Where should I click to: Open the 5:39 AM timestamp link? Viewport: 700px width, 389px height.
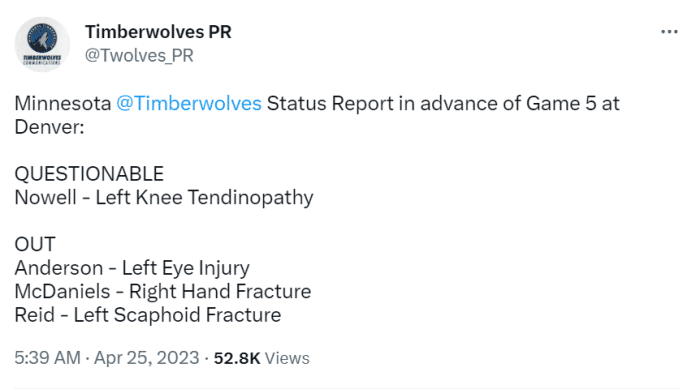pos(47,358)
